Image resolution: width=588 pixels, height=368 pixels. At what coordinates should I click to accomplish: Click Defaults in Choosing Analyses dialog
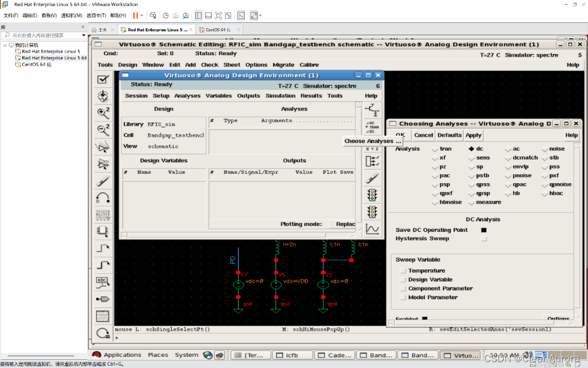449,135
